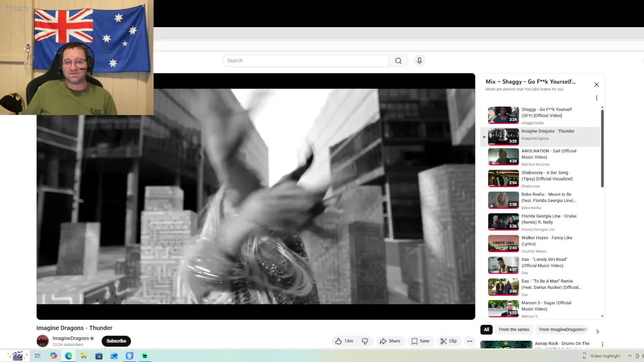Click the video title Imagine Dragons - Thunder

74,328
